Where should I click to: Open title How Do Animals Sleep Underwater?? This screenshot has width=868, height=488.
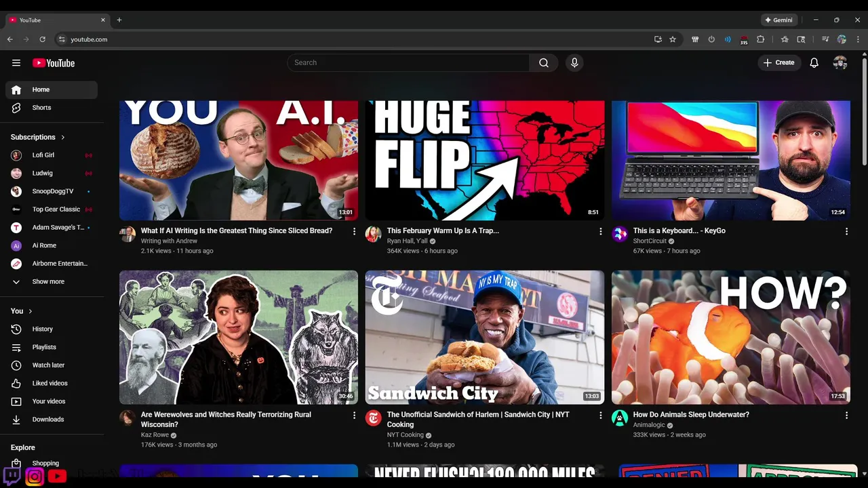(691, 415)
